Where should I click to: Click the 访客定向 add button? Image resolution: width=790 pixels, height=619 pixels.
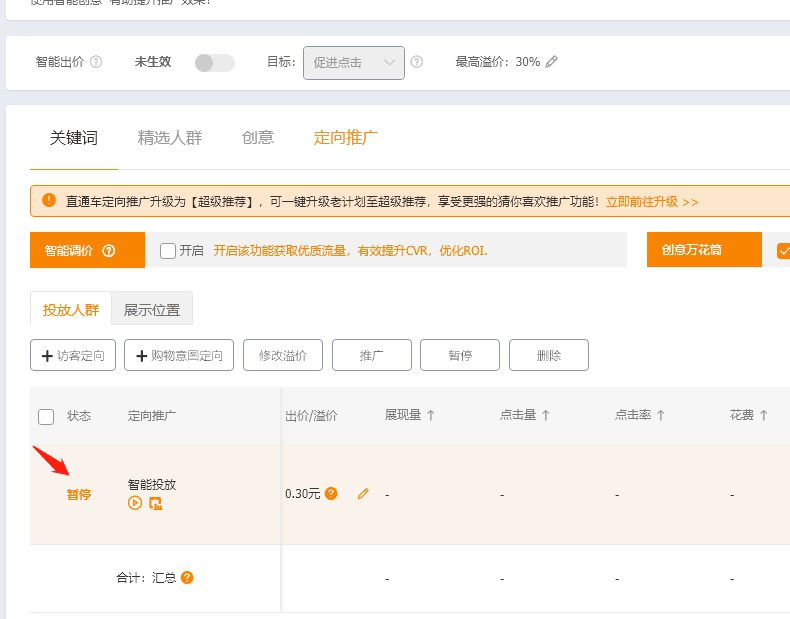pos(73,355)
